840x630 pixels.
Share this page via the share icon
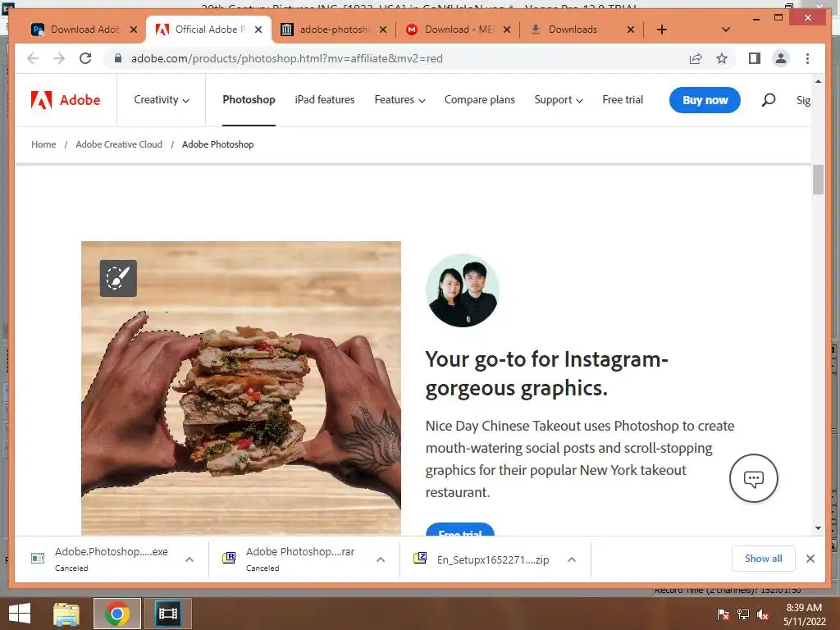click(x=696, y=58)
